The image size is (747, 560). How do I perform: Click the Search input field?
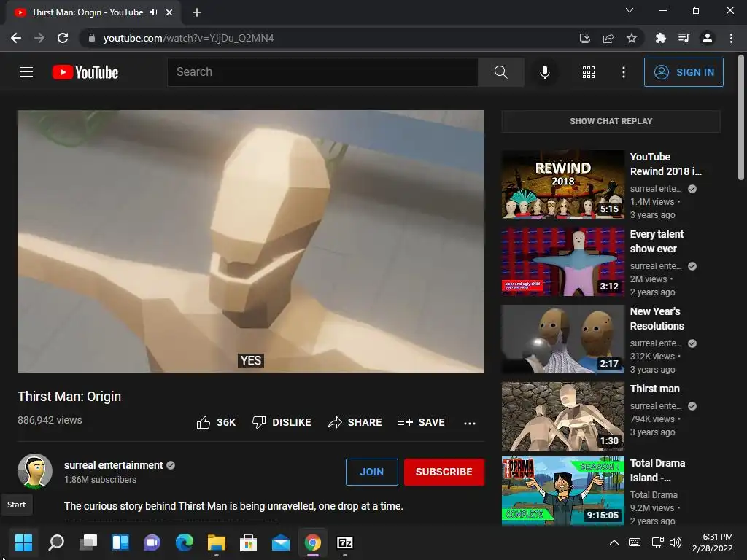[322, 72]
